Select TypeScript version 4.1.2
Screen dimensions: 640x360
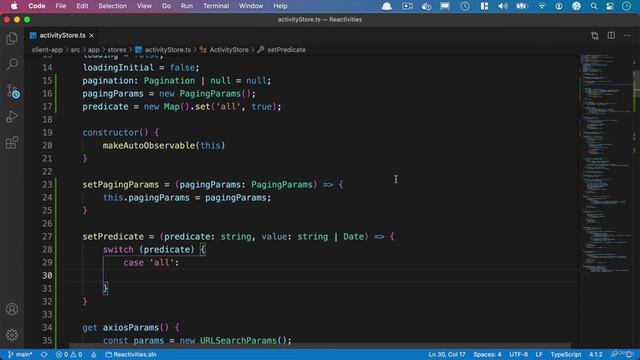(596, 354)
